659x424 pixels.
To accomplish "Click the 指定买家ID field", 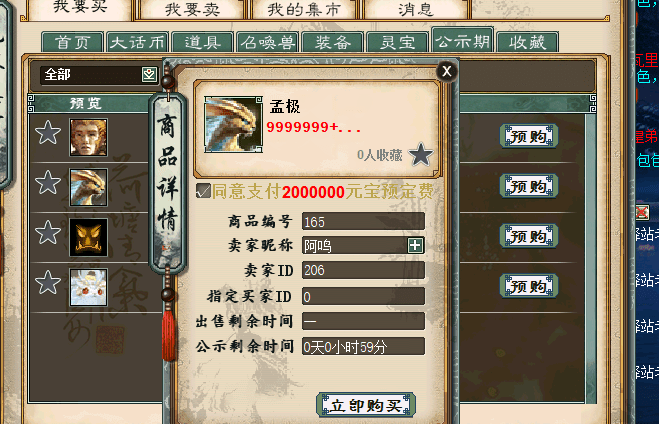I will [363, 296].
